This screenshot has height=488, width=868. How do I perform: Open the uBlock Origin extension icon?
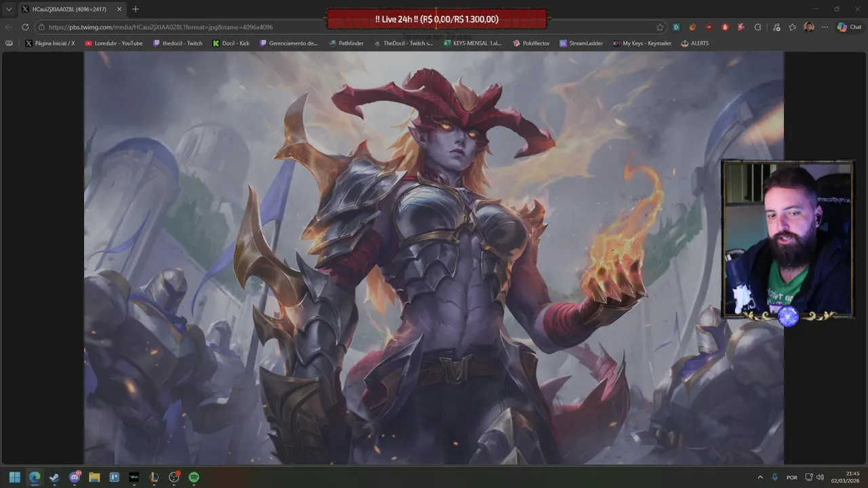(709, 27)
